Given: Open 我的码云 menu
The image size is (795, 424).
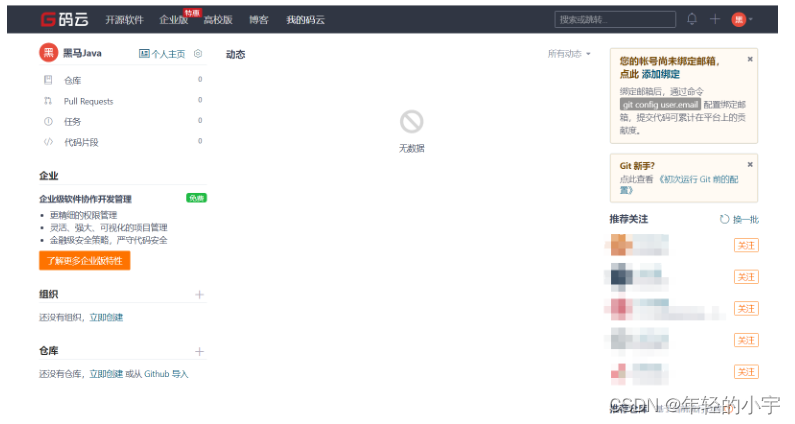Looking at the screenshot, I should coord(305,20).
